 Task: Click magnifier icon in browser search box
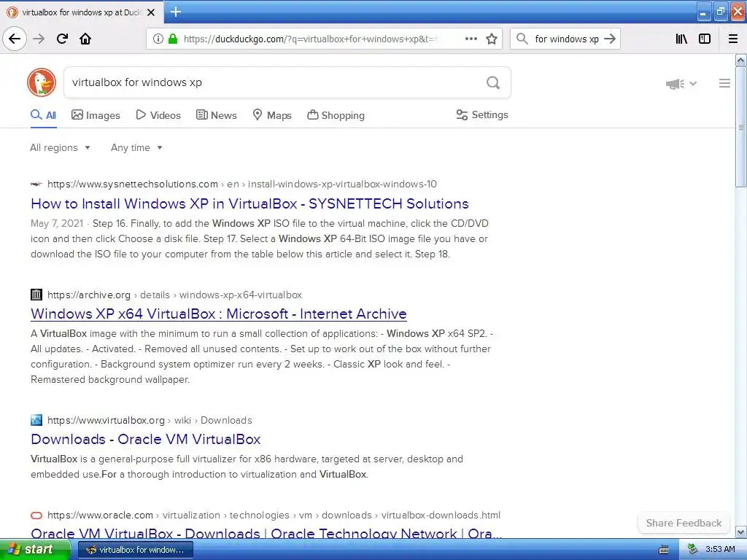[522, 39]
